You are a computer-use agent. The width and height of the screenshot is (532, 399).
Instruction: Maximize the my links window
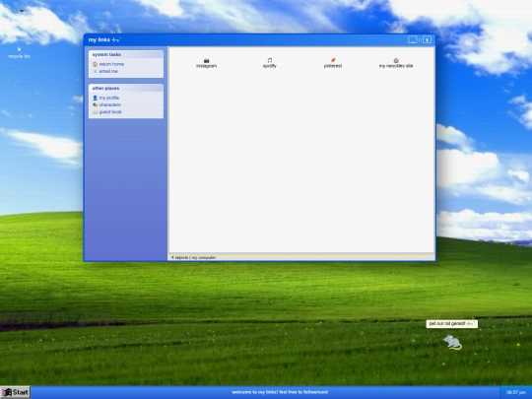[x=420, y=40]
